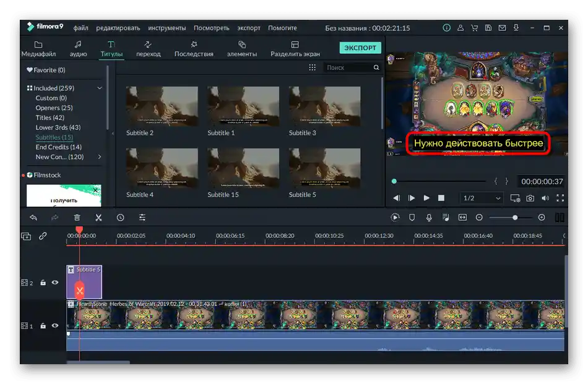Hide track 2 using the eye icon
The width and height of the screenshot is (588, 384).
tap(55, 283)
